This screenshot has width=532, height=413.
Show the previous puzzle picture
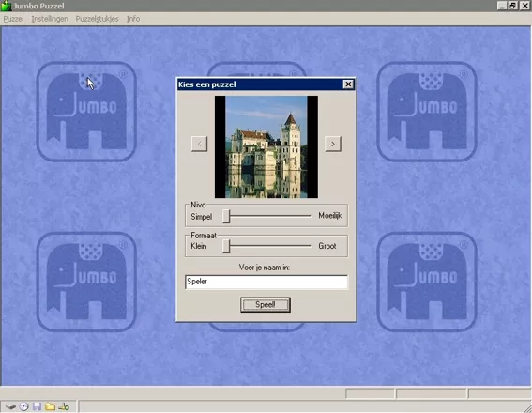pos(199,144)
